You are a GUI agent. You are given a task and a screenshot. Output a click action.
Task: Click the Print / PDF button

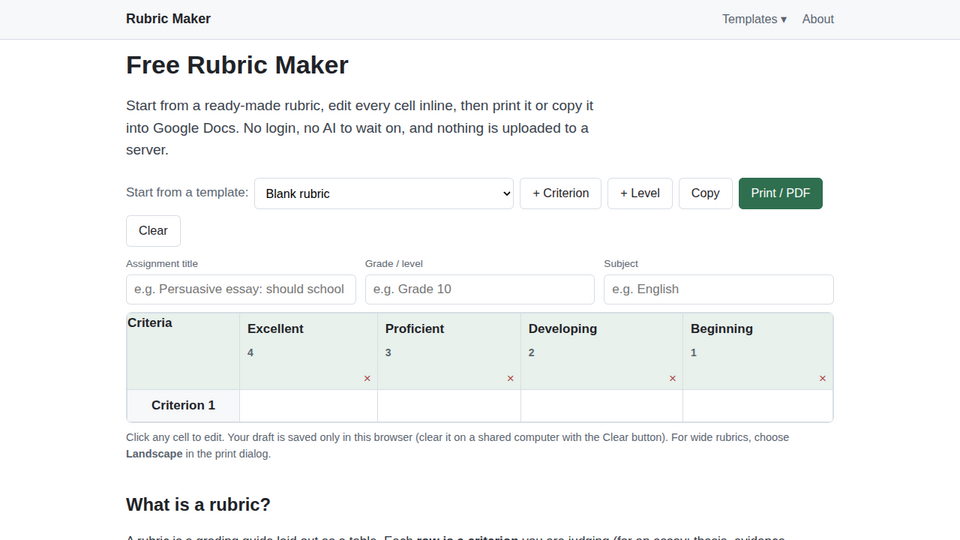click(781, 193)
